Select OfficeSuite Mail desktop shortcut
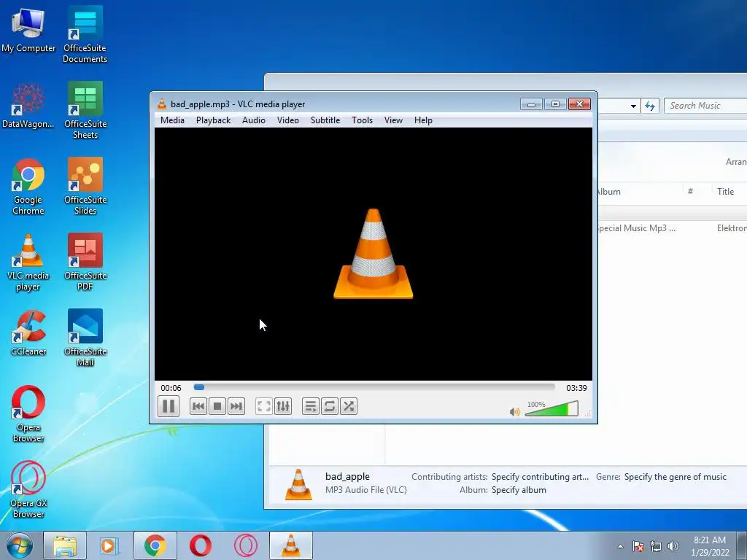This screenshot has height=560, width=747. tap(85, 338)
